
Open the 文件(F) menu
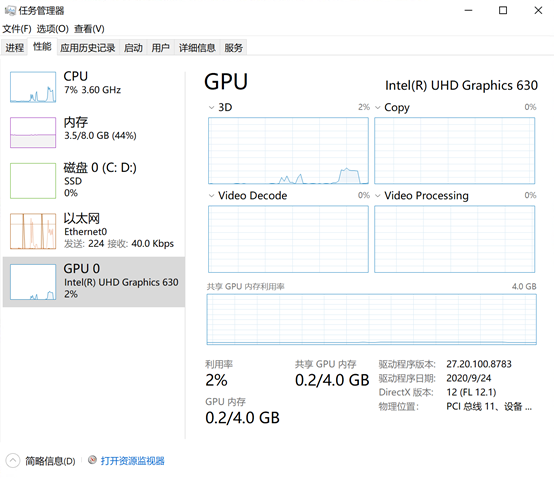17,29
